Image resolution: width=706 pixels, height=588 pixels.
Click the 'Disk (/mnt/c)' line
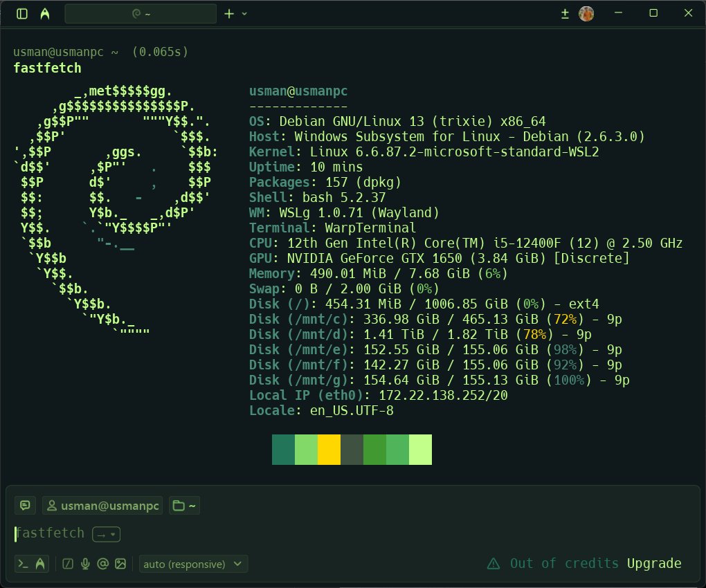coord(435,320)
